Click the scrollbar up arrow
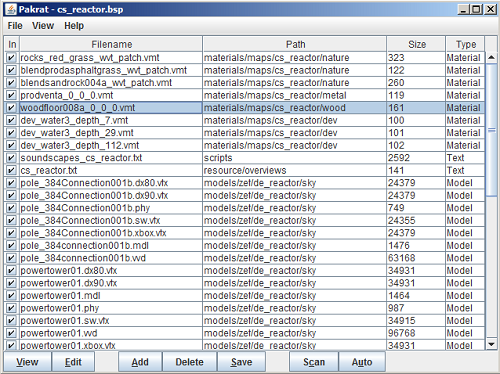The width and height of the screenshot is (500, 374). pyautogui.click(x=491, y=57)
